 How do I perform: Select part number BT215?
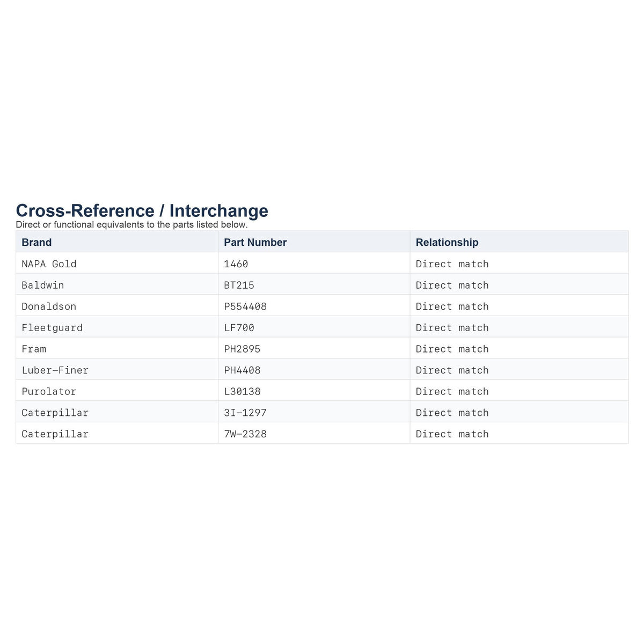[x=239, y=285]
